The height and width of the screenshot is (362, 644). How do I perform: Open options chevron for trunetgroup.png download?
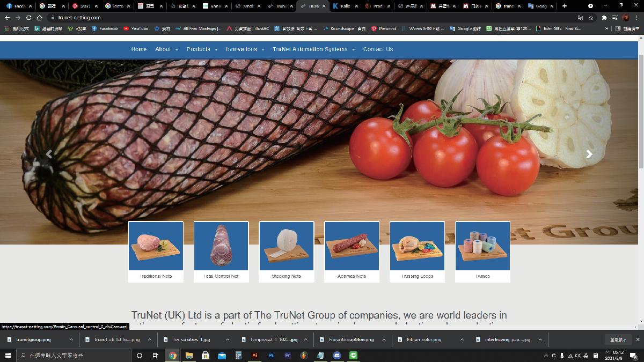pyautogui.click(x=71, y=339)
